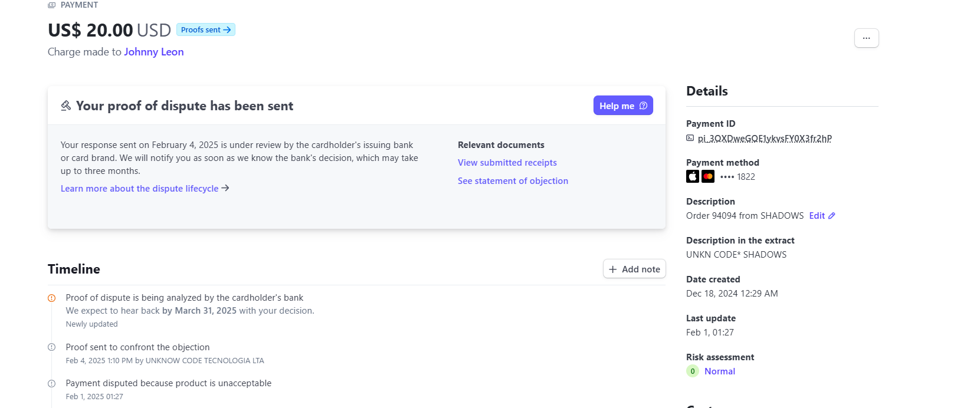
Task: Click the Apple Pay icon under Payment method
Action: pyautogui.click(x=693, y=176)
